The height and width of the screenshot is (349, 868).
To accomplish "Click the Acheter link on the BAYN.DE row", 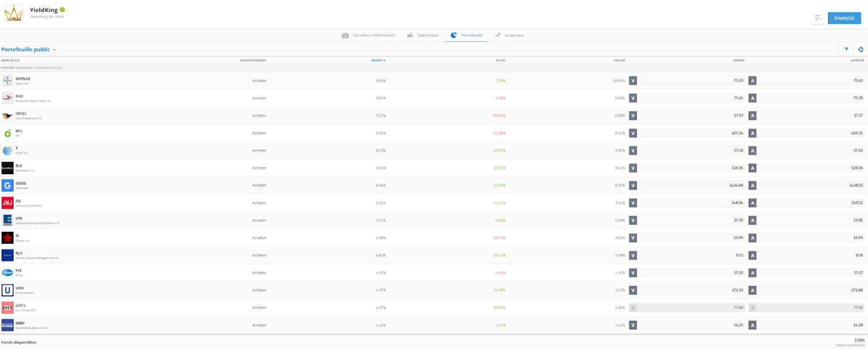I will point(259,80).
